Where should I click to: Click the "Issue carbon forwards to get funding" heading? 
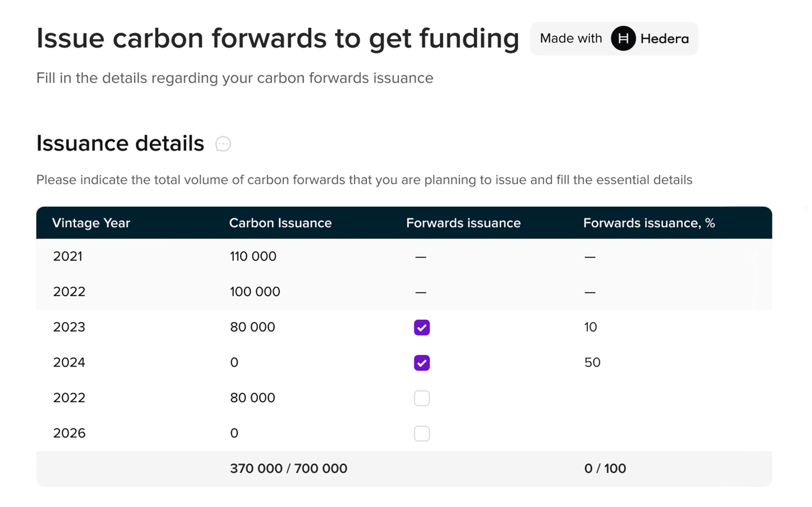(277, 39)
